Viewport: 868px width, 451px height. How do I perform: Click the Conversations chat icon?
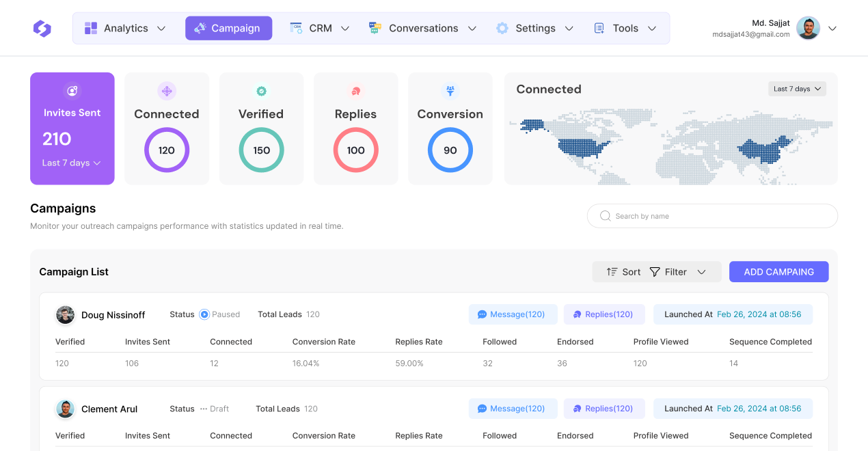tap(375, 28)
